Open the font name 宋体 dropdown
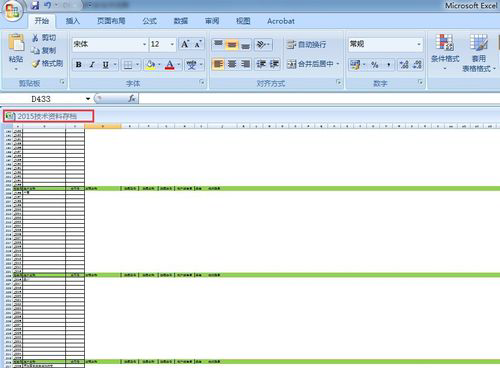Viewport: 500px width, 368px height. [x=144, y=44]
